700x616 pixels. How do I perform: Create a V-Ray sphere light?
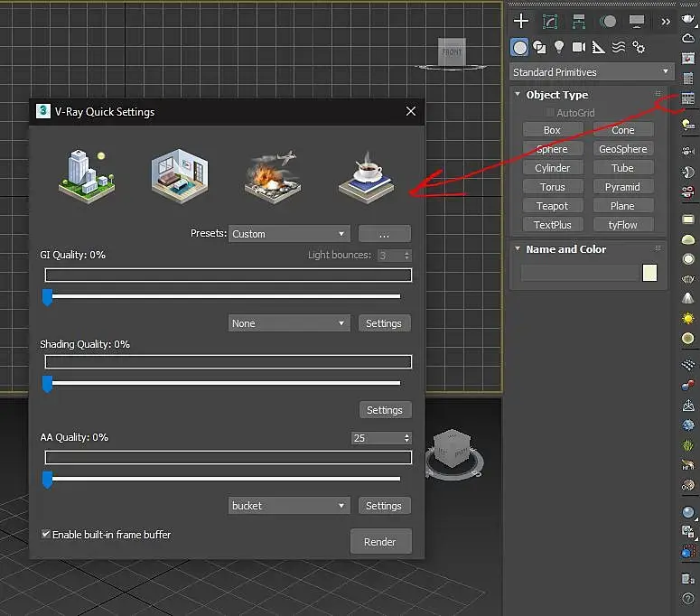[688, 259]
